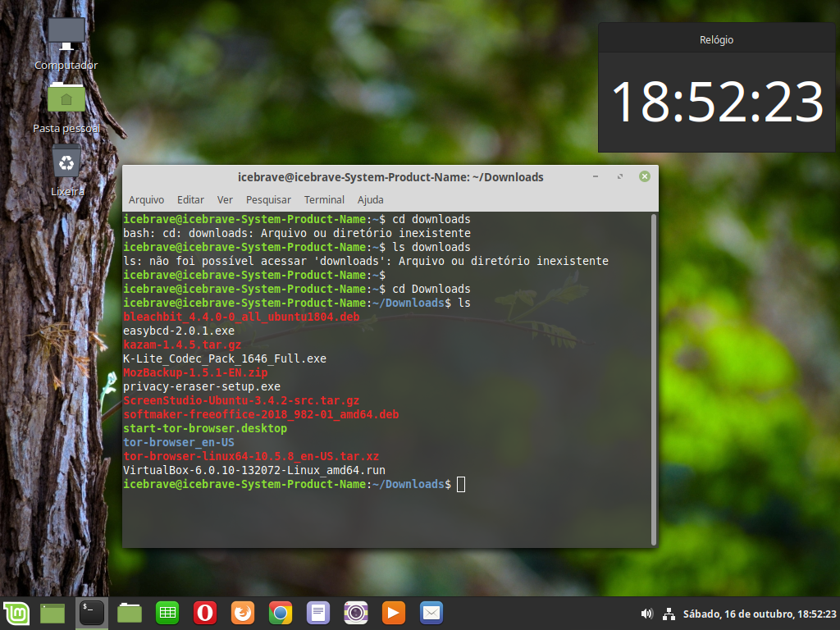Image resolution: width=840 pixels, height=630 pixels.
Task: Open the Terminal menu in the menu bar
Action: pyautogui.click(x=324, y=200)
